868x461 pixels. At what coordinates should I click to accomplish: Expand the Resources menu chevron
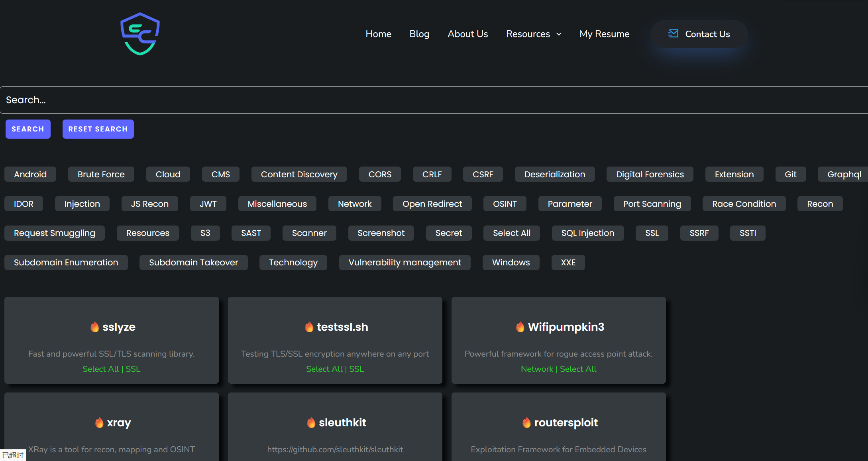tap(559, 34)
